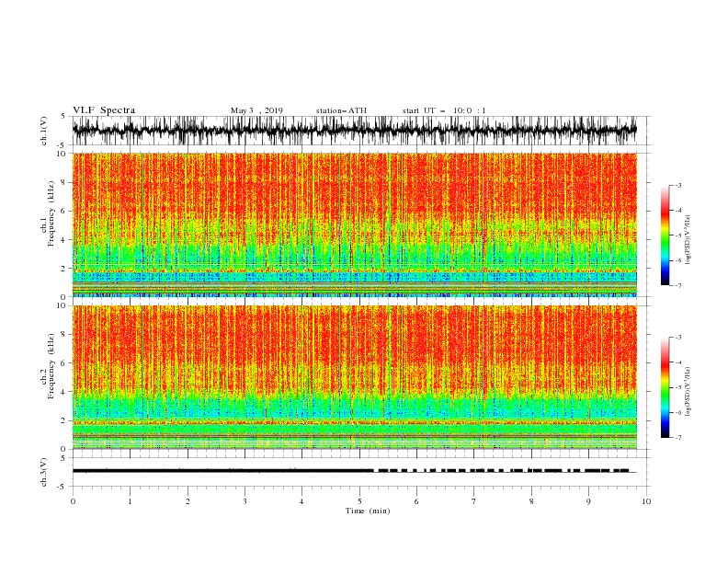Screen dimensions: 728x563
Task: Click the time axis tick label "2"
Action: coord(188,501)
